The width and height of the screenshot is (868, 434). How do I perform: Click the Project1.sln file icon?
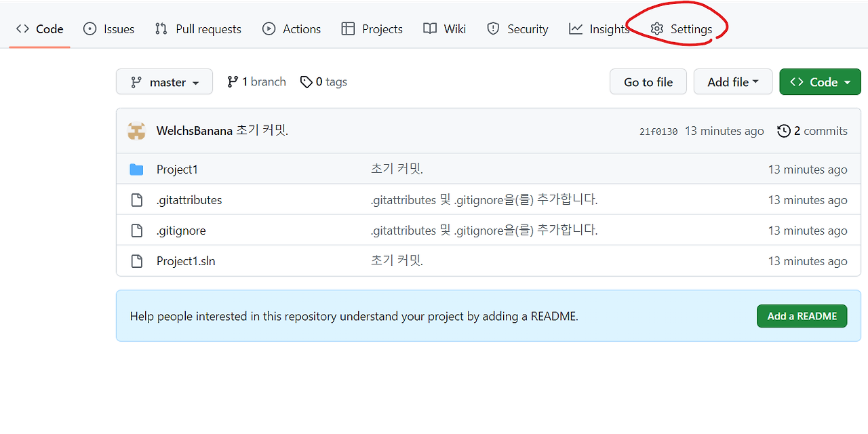(x=136, y=261)
